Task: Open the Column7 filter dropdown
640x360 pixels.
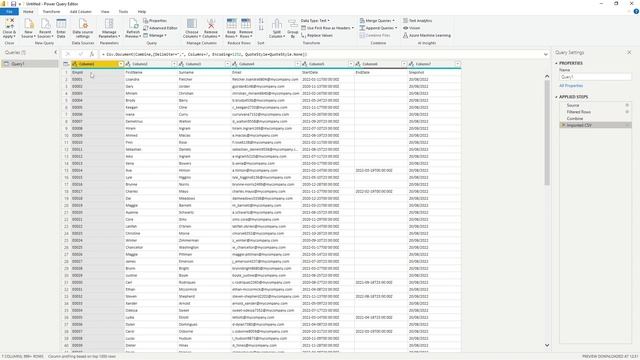Action: coord(458,64)
